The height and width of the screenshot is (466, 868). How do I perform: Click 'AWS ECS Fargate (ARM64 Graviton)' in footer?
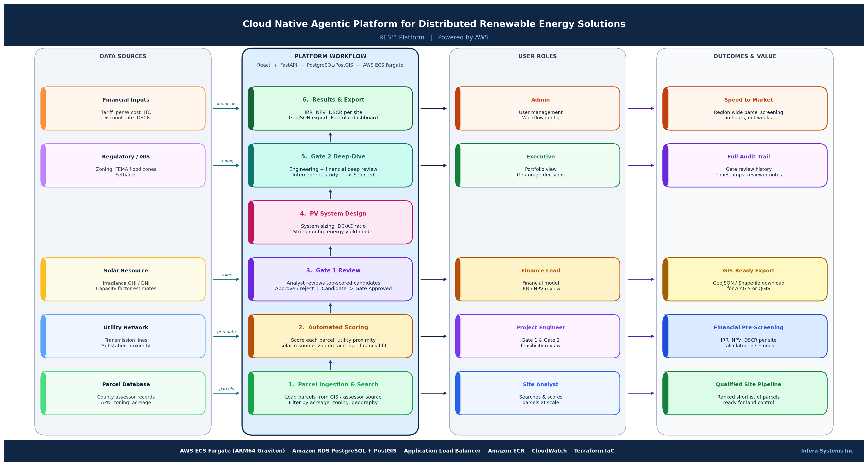click(232, 451)
